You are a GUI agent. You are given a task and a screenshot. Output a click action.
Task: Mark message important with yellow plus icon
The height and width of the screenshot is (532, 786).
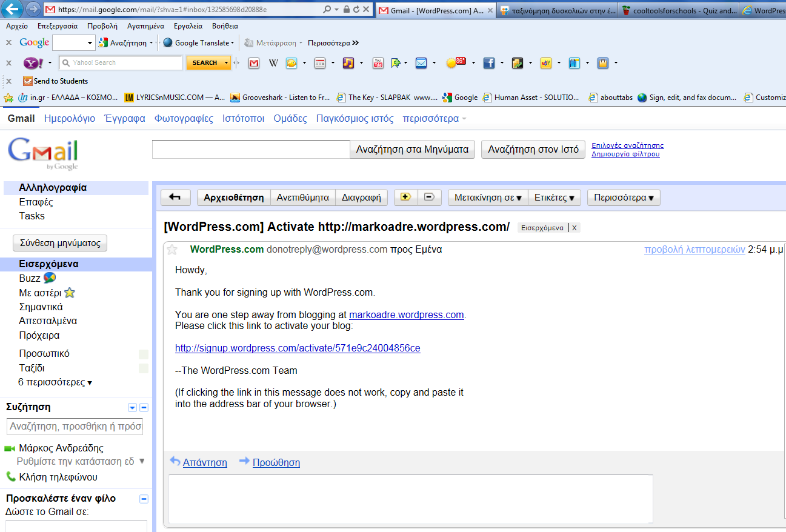405,197
